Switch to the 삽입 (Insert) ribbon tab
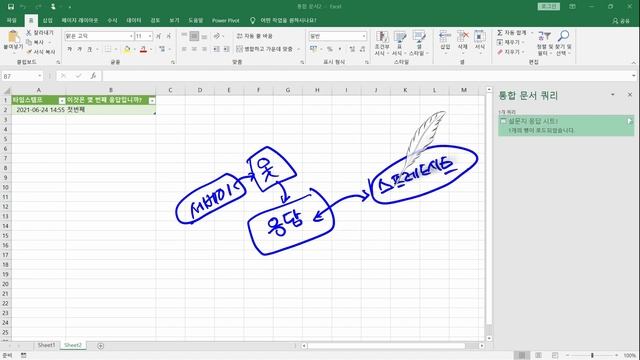The width and height of the screenshot is (640, 360). [48, 20]
